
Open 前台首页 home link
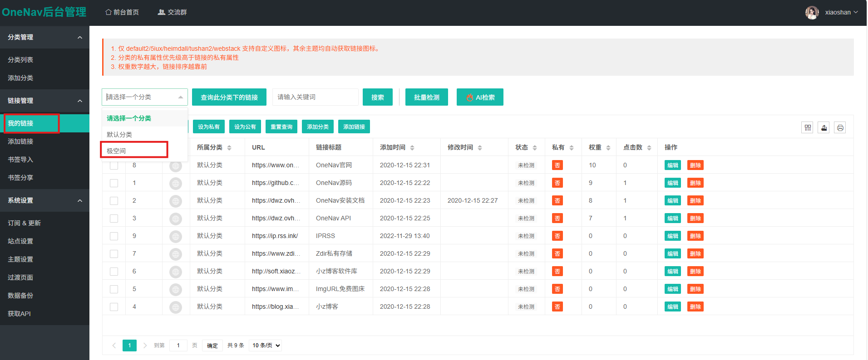122,12
